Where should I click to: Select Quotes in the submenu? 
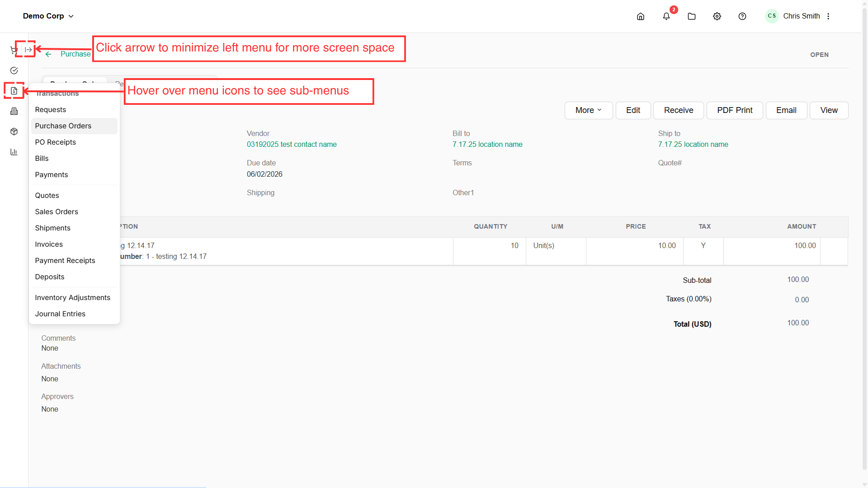[x=74, y=196]
